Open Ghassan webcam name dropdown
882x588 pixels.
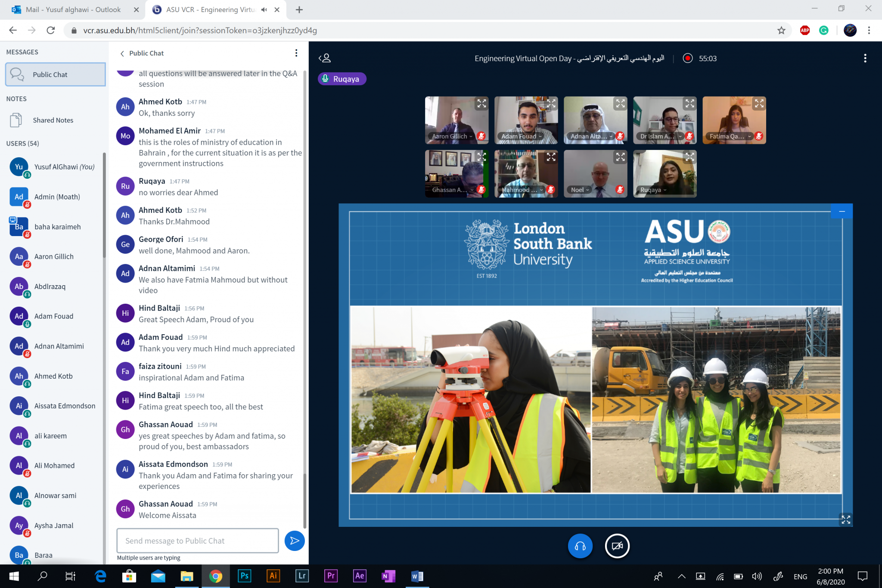[x=452, y=190]
